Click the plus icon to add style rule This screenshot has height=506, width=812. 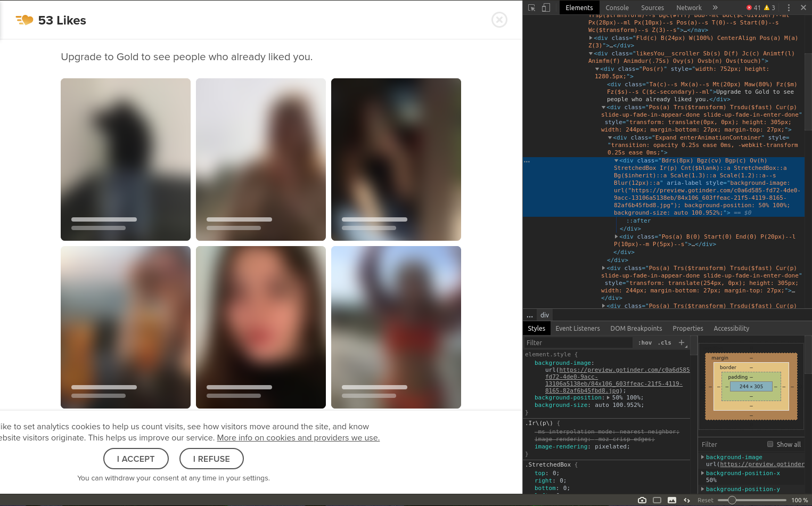(682, 342)
